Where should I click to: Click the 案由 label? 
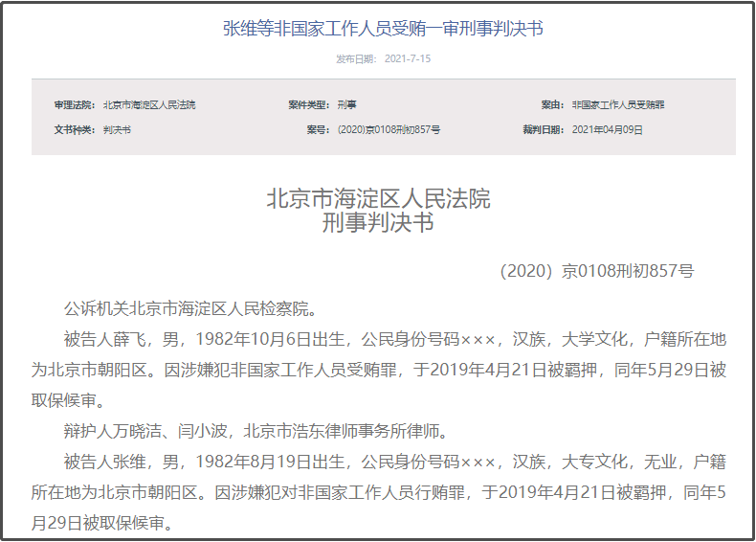tap(552, 104)
